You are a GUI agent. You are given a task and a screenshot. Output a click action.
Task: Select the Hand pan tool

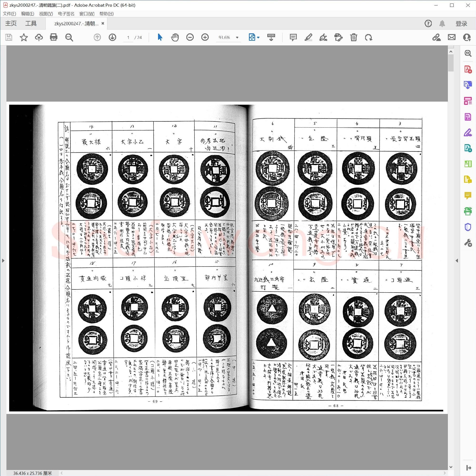pos(175,37)
